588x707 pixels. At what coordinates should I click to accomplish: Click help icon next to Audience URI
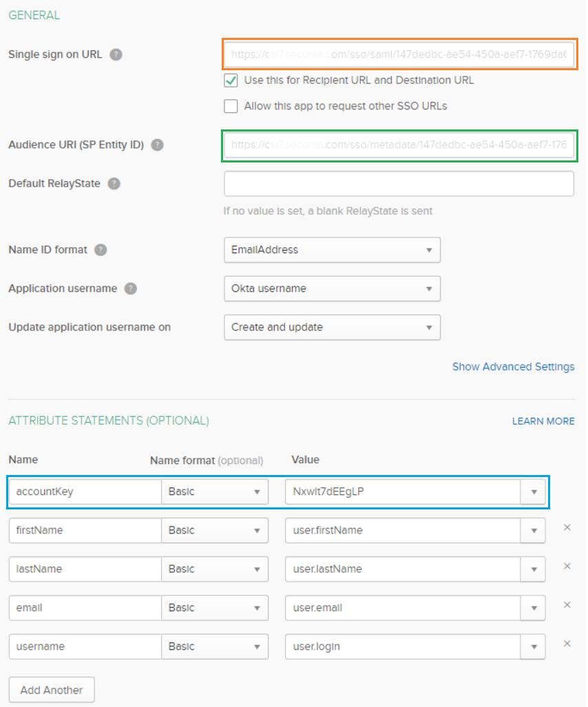coord(158,145)
